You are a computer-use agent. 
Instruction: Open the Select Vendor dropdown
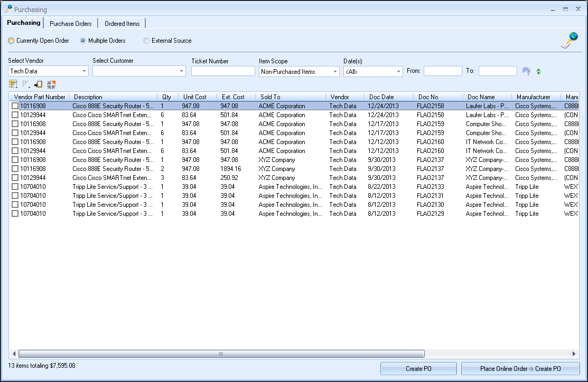[84, 71]
